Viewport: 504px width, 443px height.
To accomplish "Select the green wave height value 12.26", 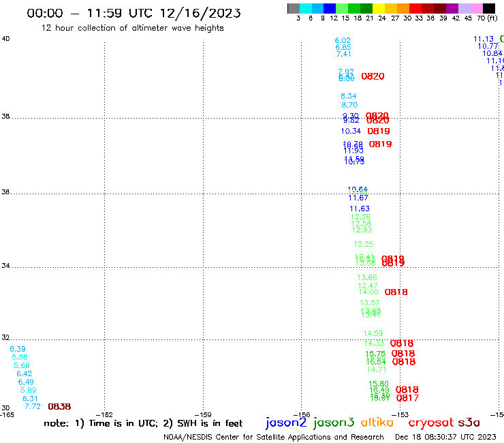I will coord(361,217).
